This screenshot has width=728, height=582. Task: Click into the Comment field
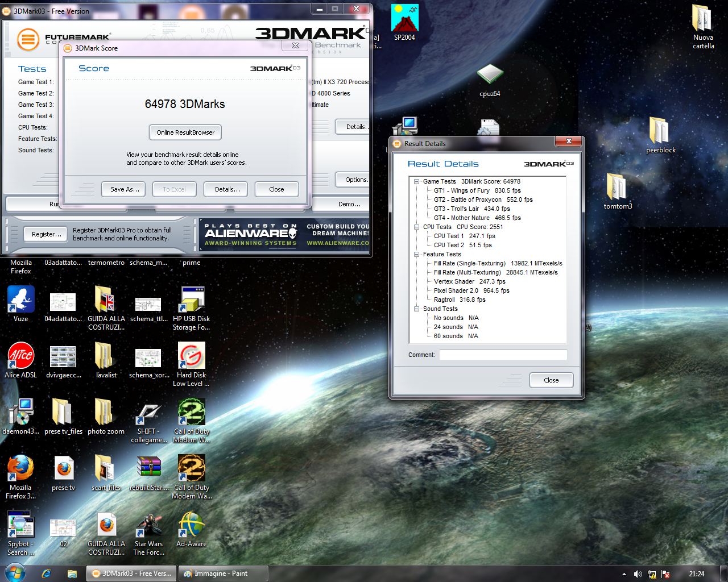pos(503,355)
